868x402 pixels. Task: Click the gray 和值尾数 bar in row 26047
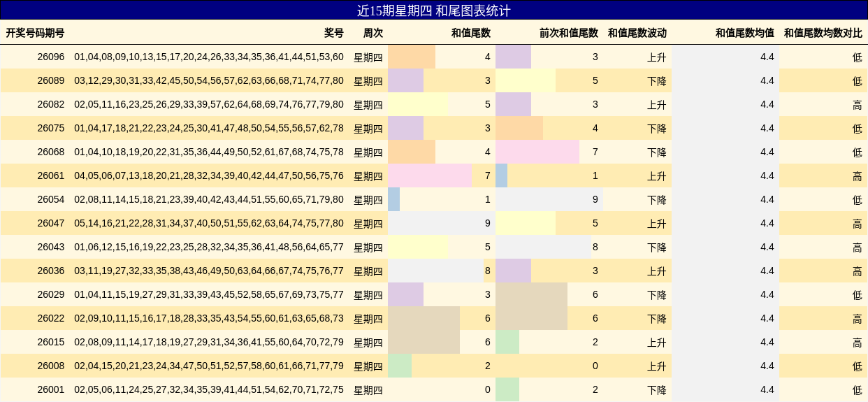point(442,223)
